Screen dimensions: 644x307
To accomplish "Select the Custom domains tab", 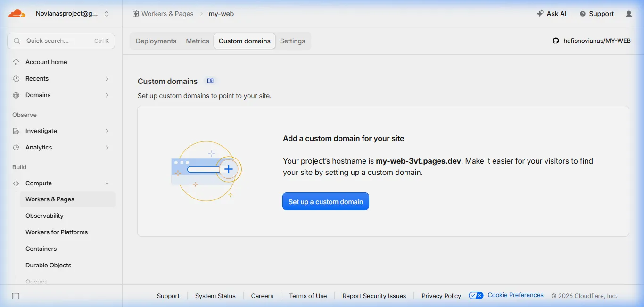I will pos(245,41).
